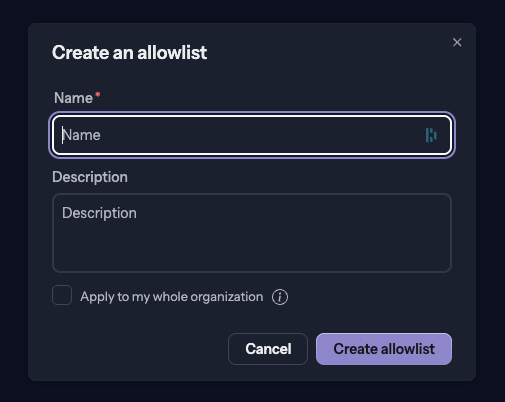Viewport: 505px width, 402px height.
Task: Click the Apply to my whole organization label
Action: coord(172,297)
